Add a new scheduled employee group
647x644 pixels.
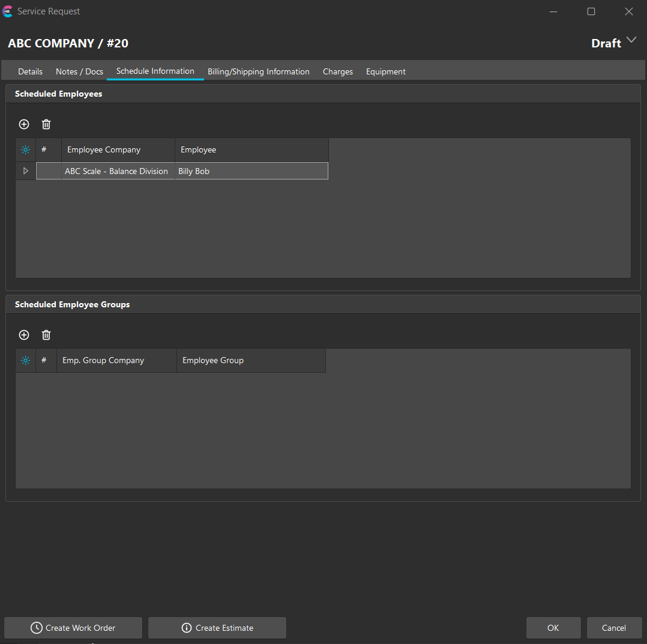[24, 335]
